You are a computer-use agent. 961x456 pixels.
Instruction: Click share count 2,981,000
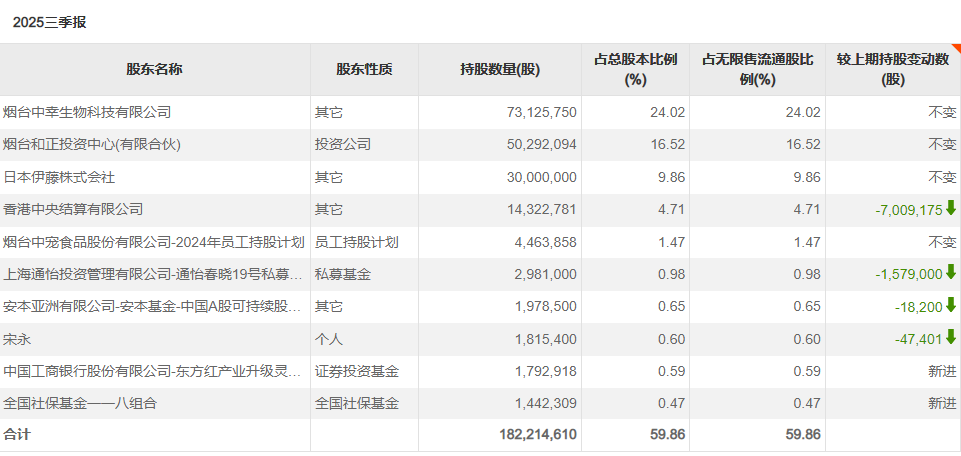(x=545, y=275)
